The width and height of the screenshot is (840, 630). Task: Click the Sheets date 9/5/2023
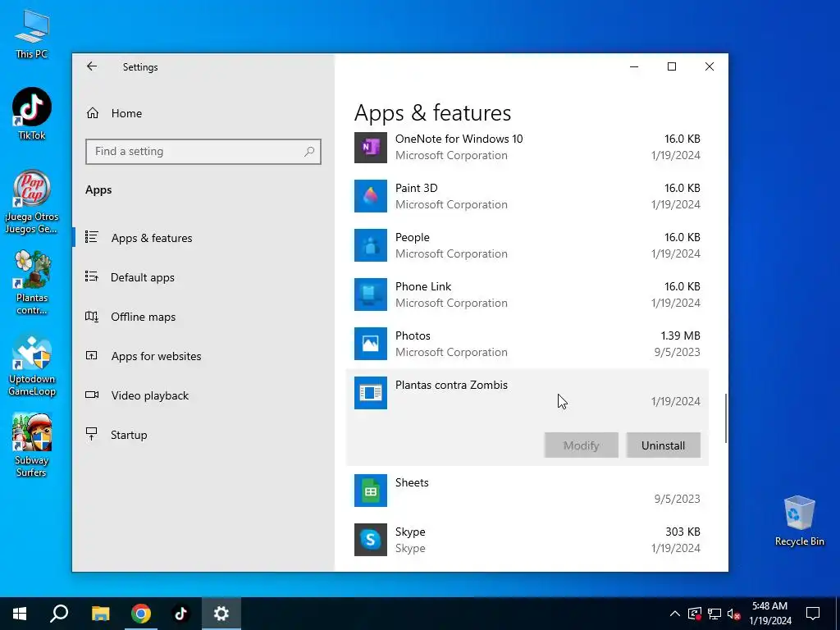677,499
